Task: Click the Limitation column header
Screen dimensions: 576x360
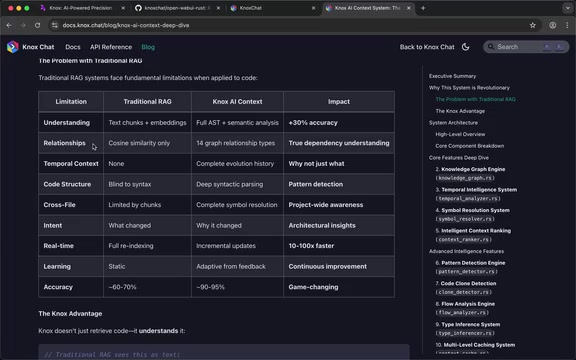Action: [71, 101]
